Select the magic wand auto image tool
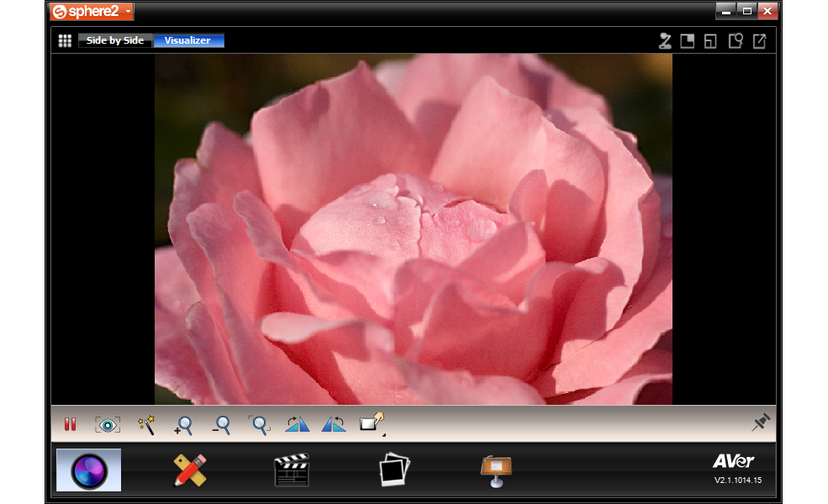This screenshot has height=504, width=828. click(145, 425)
